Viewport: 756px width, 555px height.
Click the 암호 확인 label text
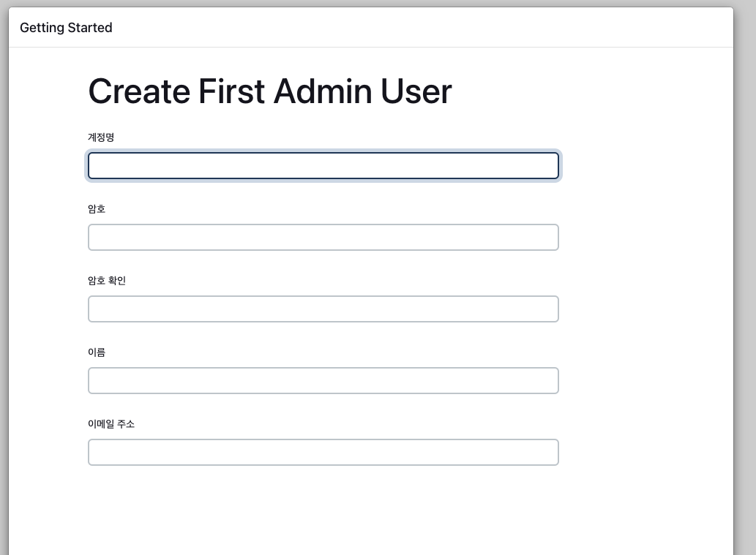click(107, 281)
